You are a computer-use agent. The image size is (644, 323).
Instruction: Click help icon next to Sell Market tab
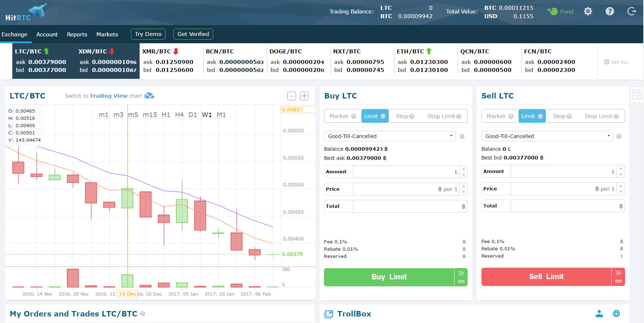(x=511, y=116)
